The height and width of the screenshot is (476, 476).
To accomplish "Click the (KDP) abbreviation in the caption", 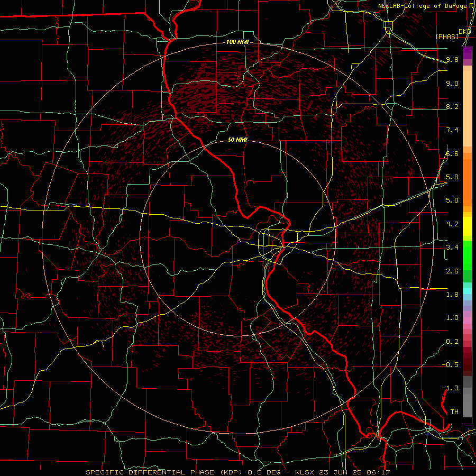I will (x=233, y=472).
